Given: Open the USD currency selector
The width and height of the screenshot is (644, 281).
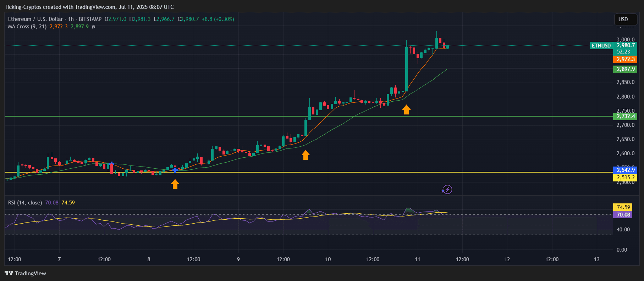Looking at the screenshot, I should click(x=626, y=19).
